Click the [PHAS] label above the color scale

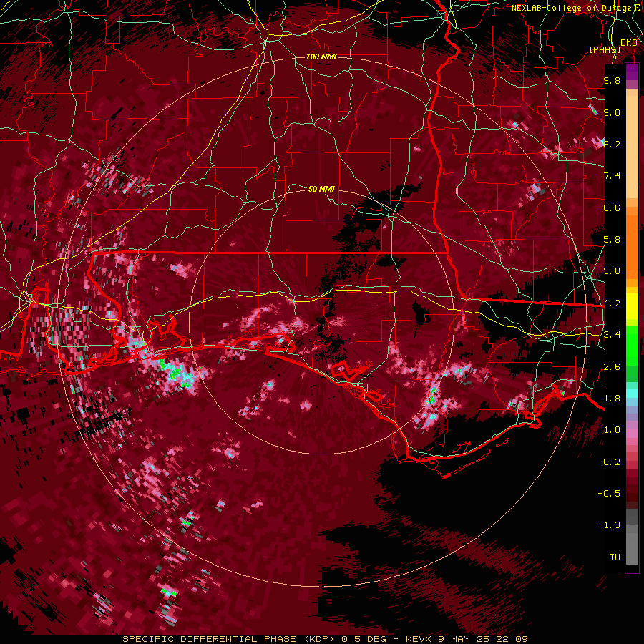tap(605, 50)
